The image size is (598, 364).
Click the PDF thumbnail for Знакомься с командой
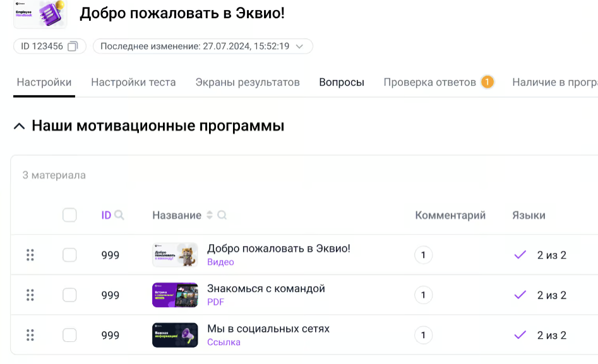pyautogui.click(x=174, y=295)
